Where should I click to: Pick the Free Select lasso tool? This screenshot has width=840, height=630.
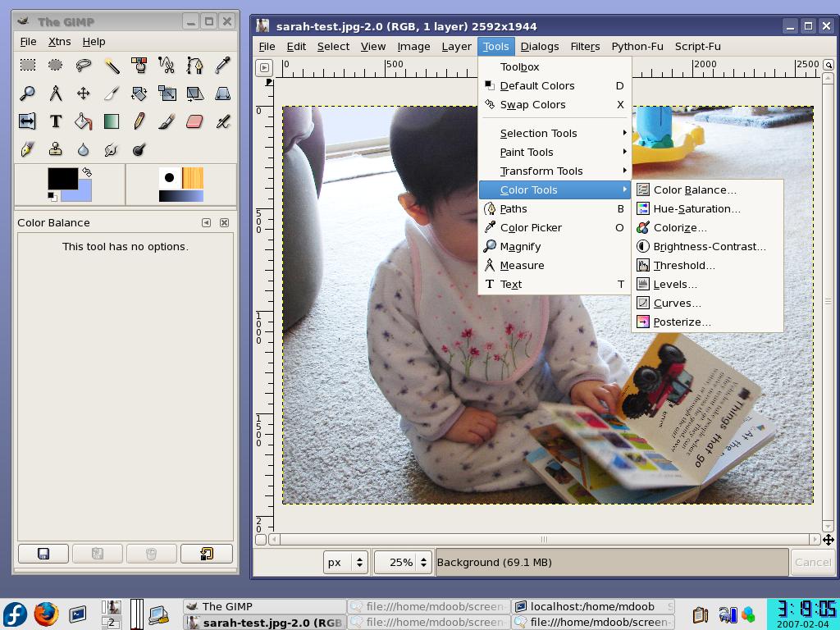click(84, 66)
